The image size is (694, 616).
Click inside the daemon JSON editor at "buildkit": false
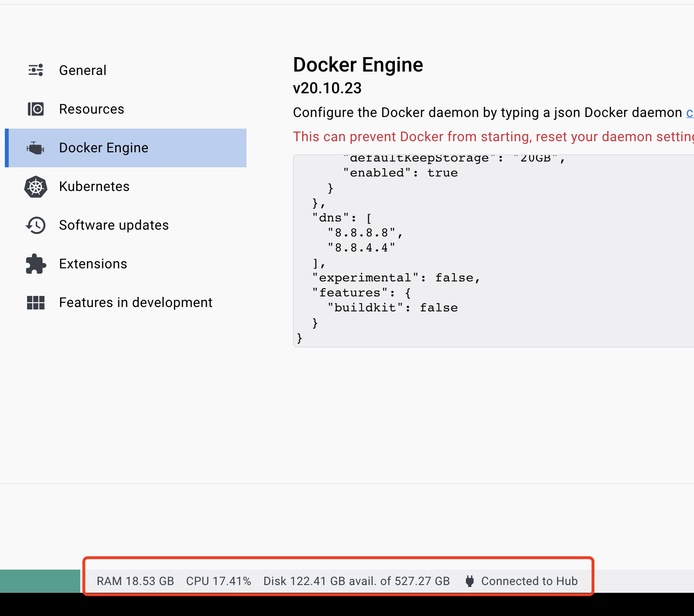click(x=392, y=308)
